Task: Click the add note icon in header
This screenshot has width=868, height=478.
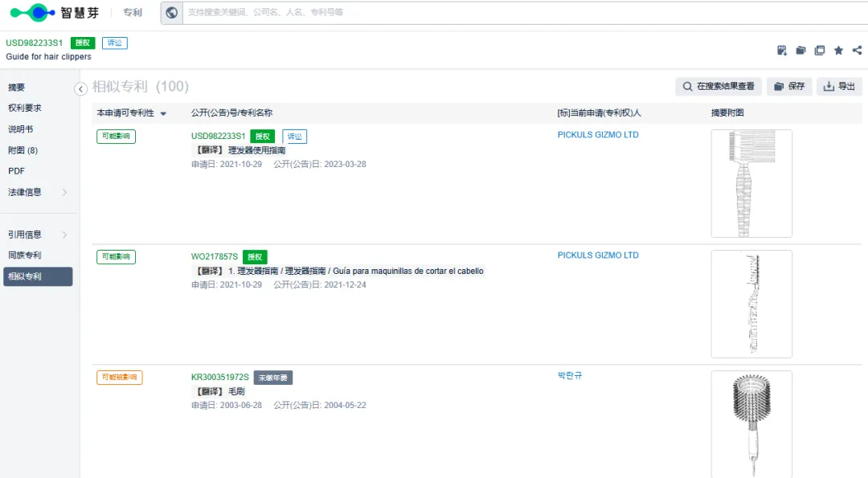Action: coord(782,51)
